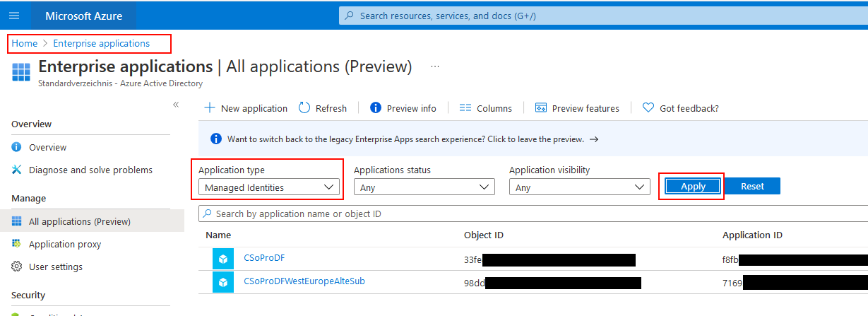This screenshot has height=316, width=868.
Task: Open the Azure portal hamburger menu
Action: (x=15, y=15)
